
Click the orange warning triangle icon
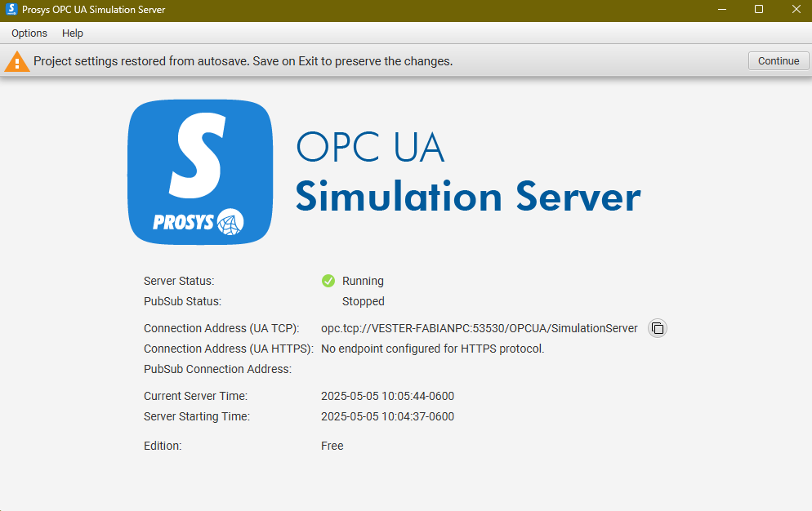tap(17, 61)
